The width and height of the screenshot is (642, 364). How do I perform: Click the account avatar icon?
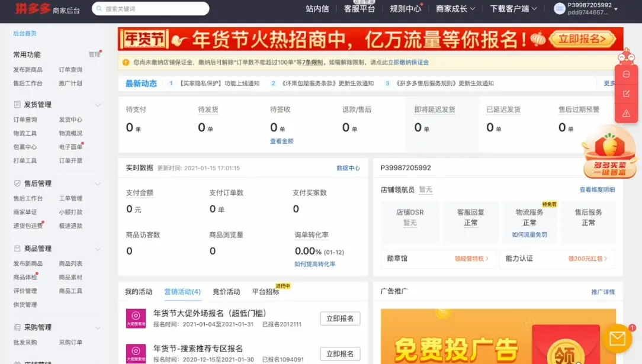[559, 9]
